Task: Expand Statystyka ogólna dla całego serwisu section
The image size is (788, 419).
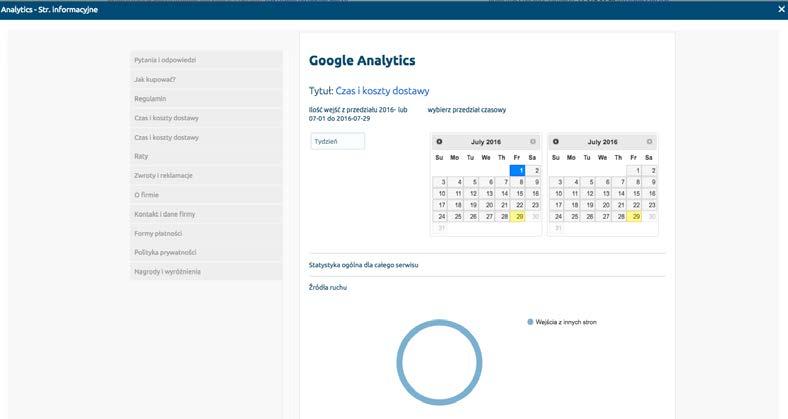Action: coord(363,265)
